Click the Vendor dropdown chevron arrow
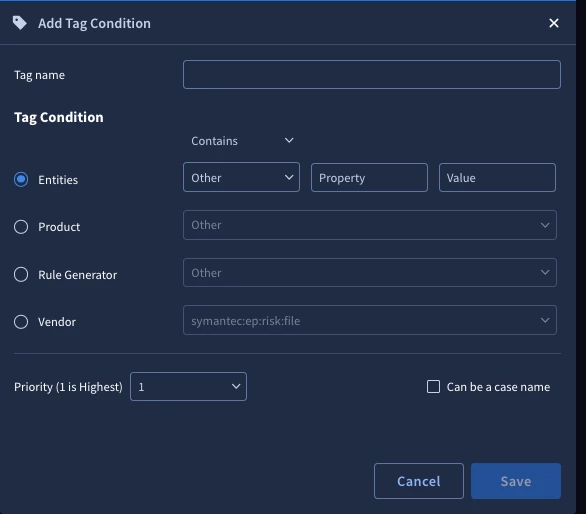 click(x=545, y=320)
